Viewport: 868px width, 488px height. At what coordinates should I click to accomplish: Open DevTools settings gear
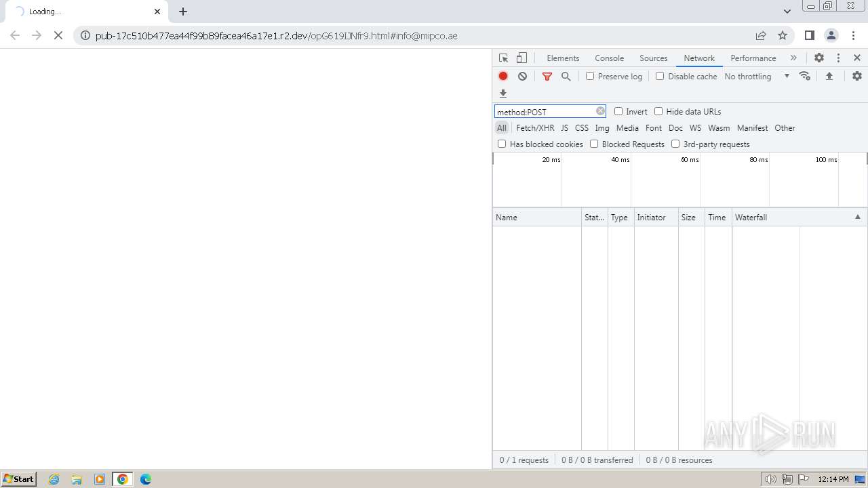[x=819, y=58]
